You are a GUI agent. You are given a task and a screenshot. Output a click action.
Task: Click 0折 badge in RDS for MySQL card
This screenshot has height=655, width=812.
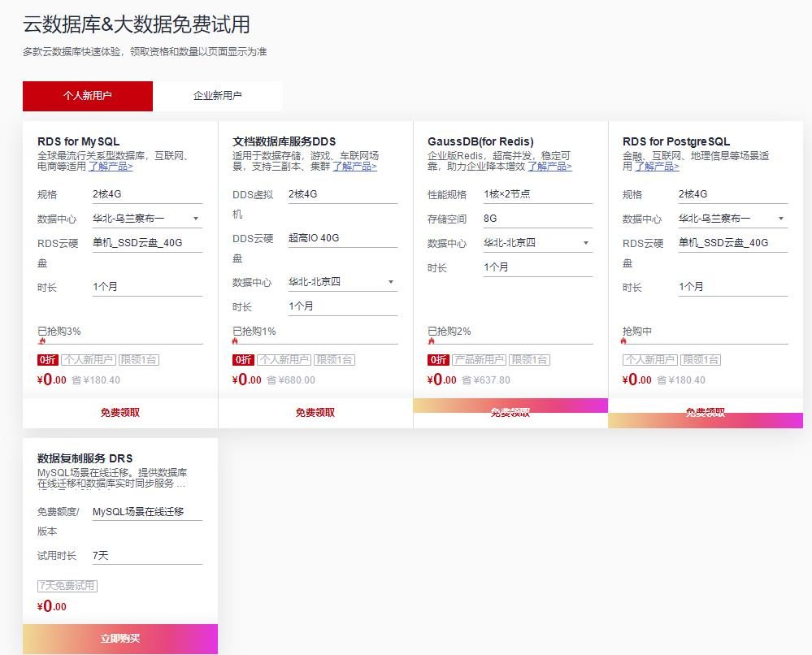pyautogui.click(x=48, y=360)
